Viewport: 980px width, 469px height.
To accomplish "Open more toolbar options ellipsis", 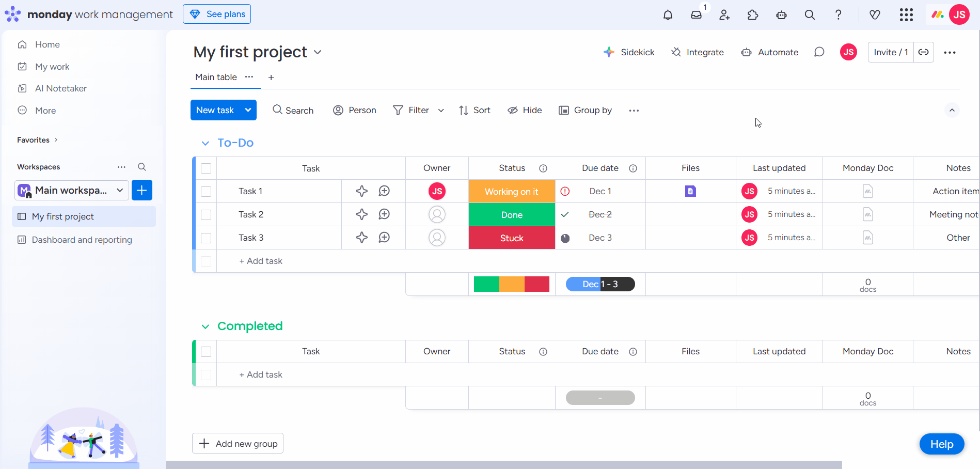I will (634, 111).
